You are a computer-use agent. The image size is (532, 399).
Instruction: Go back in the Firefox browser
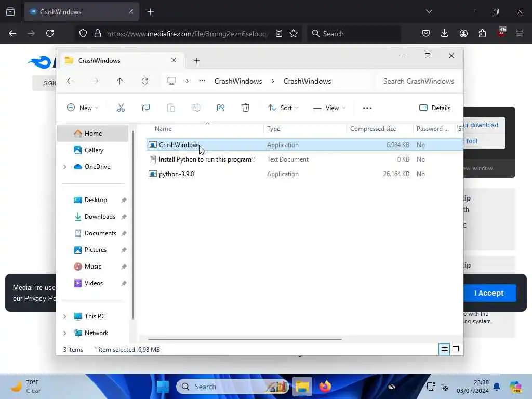point(12,33)
